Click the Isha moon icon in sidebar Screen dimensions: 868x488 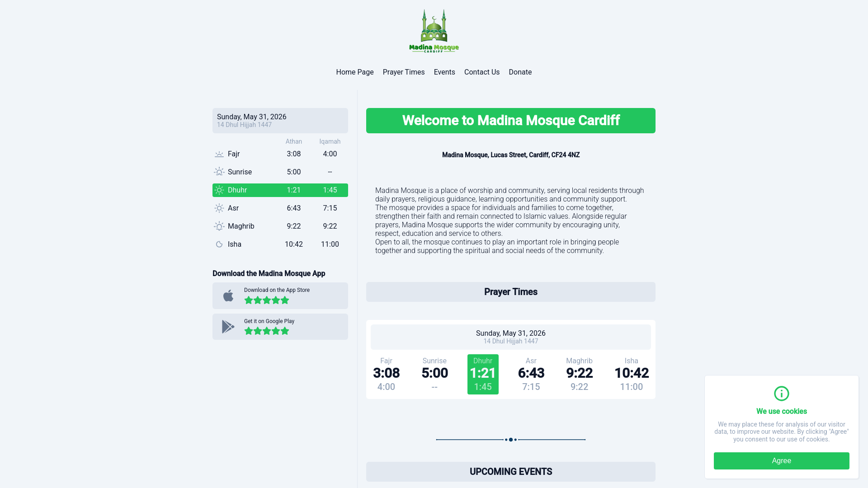[219, 244]
